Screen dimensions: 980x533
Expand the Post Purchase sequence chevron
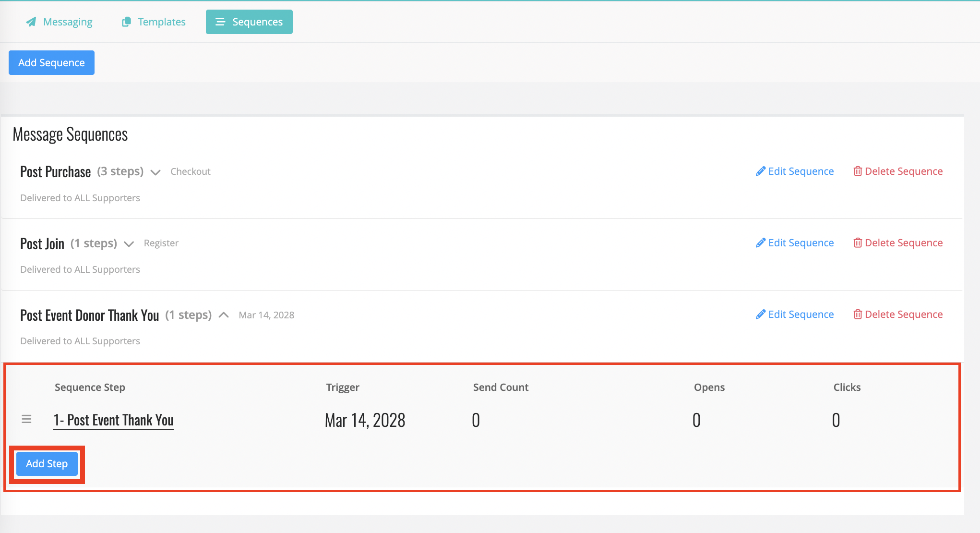point(155,172)
